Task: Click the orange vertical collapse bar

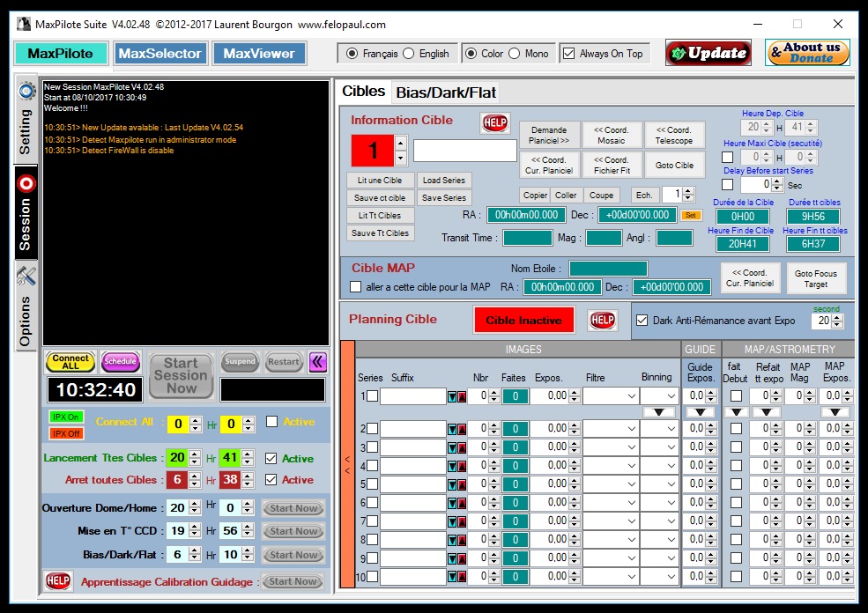Action: [347, 463]
